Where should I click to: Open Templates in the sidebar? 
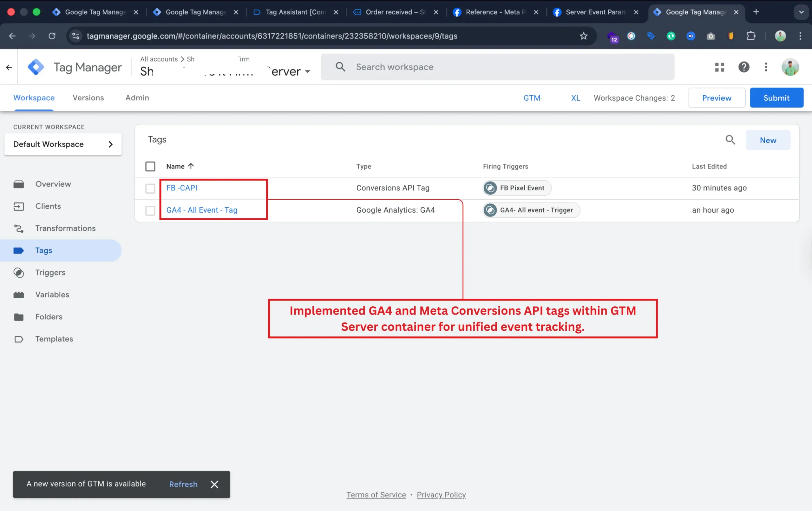click(x=54, y=339)
